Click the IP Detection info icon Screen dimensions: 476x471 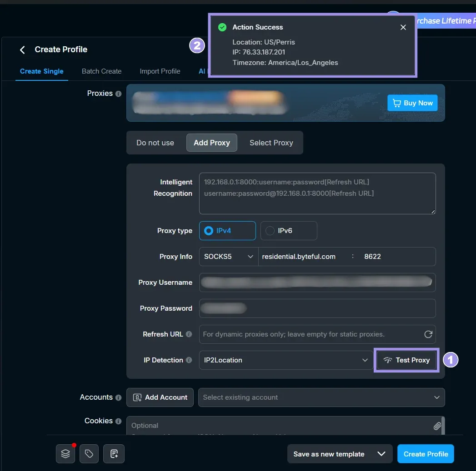click(x=189, y=360)
